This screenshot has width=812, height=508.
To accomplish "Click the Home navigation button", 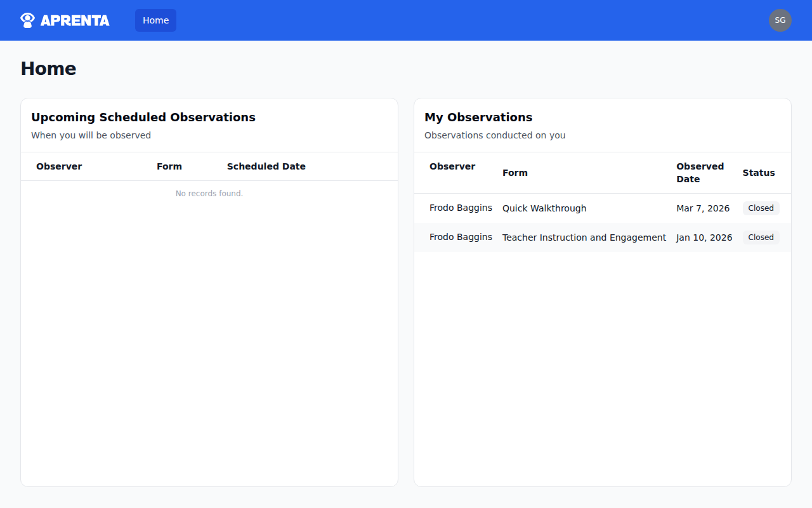I will click(155, 20).
